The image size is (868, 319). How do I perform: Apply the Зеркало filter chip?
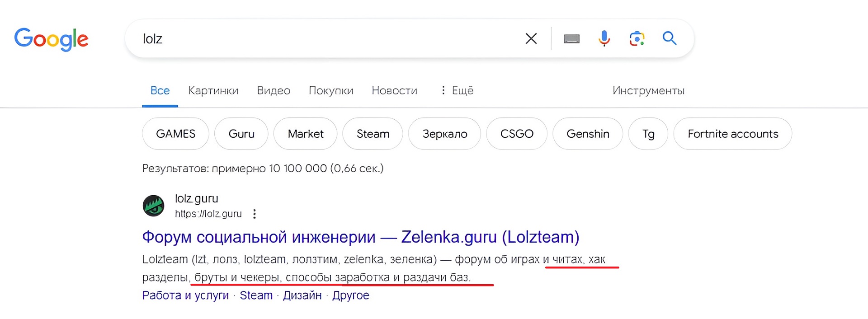coord(444,134)
